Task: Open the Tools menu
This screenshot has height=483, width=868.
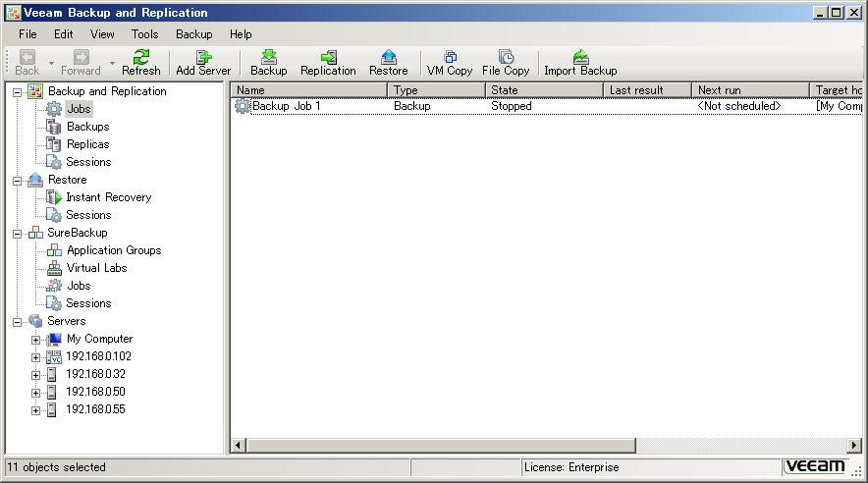Action: click(145, 34)
